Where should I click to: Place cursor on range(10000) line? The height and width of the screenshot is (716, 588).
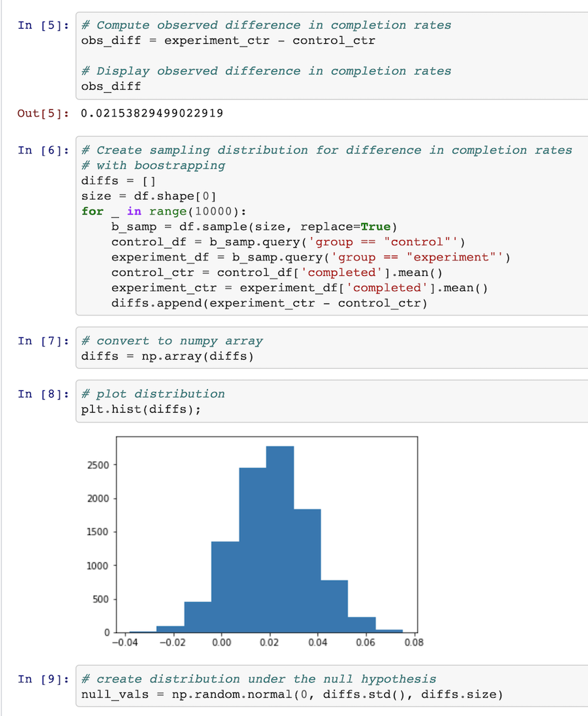pos(164,211)
